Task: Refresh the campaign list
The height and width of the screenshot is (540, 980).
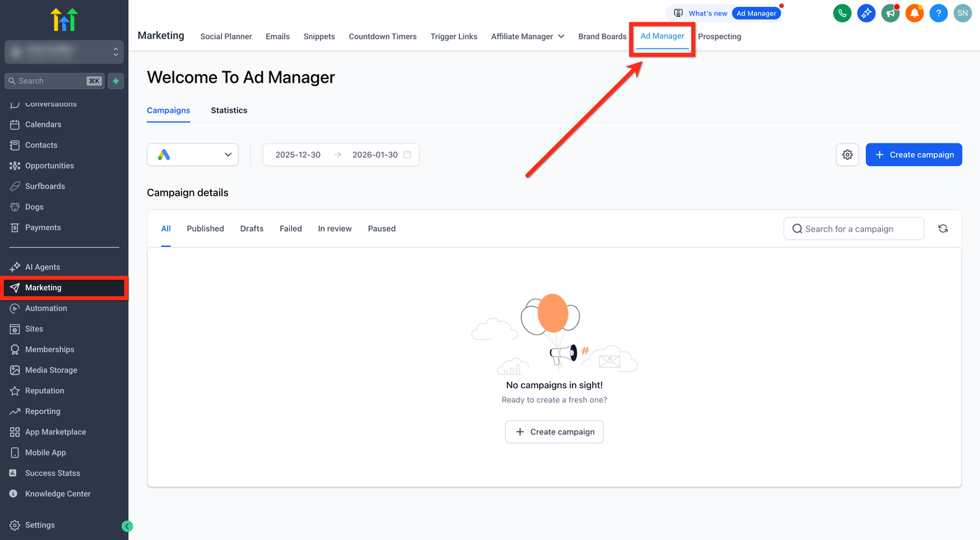Action: (x=943, y=229)
